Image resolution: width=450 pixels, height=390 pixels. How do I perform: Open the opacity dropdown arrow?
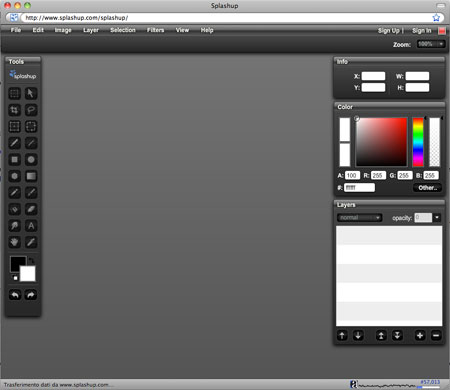pos(437,218)
